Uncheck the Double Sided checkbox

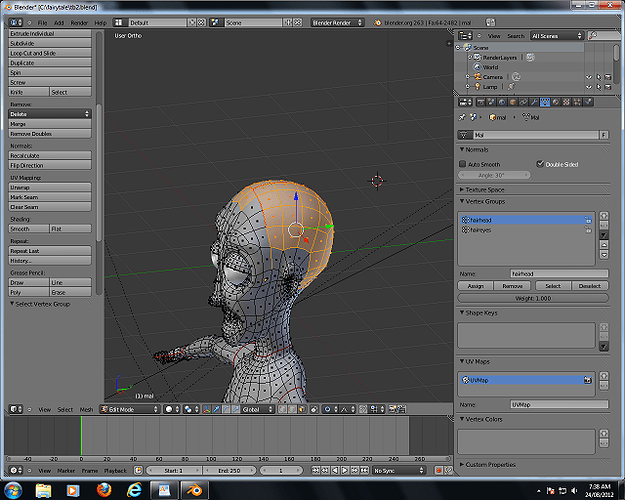coord(540,164)
